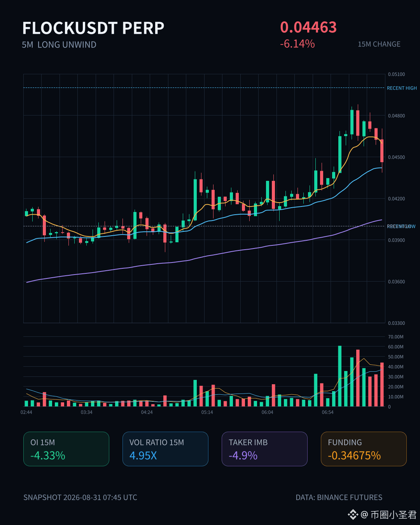Click the 15M CHANGE label

pos(379,44)
